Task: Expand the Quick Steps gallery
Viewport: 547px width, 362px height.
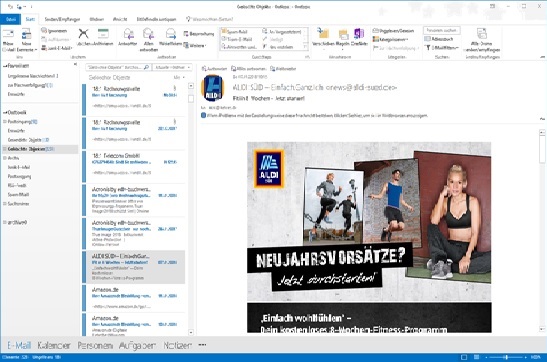Action: click(307, 47)
